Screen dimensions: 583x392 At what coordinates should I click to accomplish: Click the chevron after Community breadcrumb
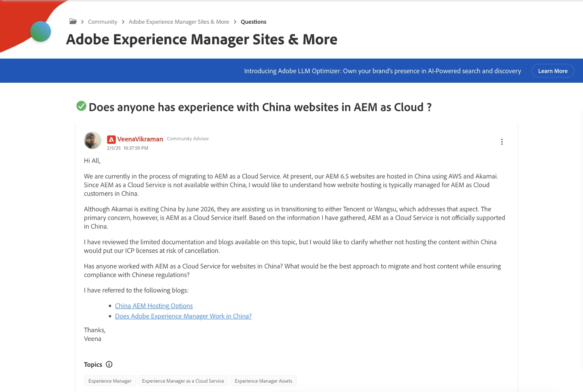point(123,22)
